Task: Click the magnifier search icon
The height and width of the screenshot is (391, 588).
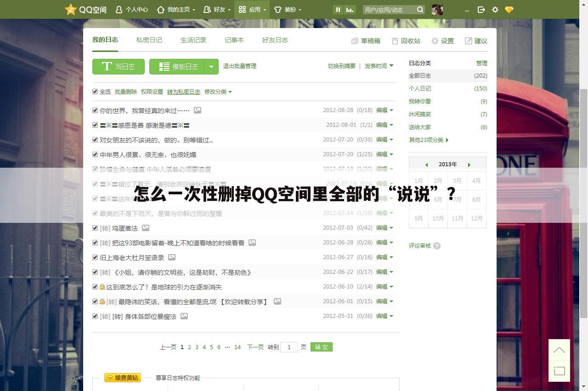Action: pos(420,9)
